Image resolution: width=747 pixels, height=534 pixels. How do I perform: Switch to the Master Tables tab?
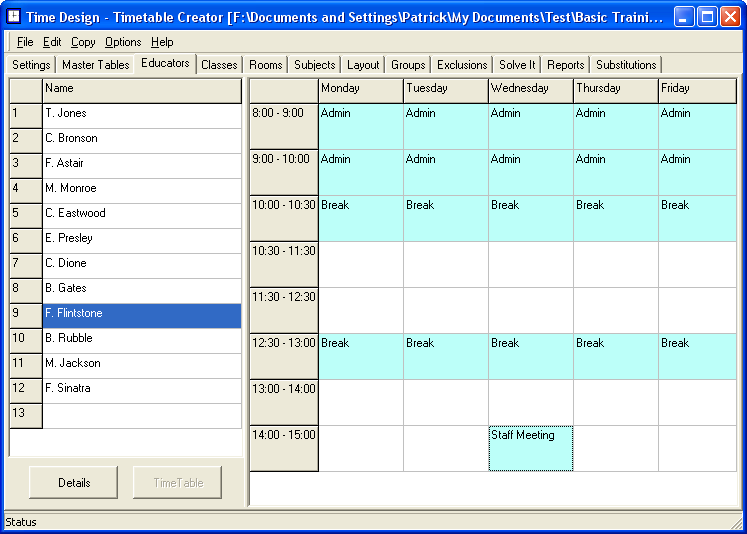point(95,65)
